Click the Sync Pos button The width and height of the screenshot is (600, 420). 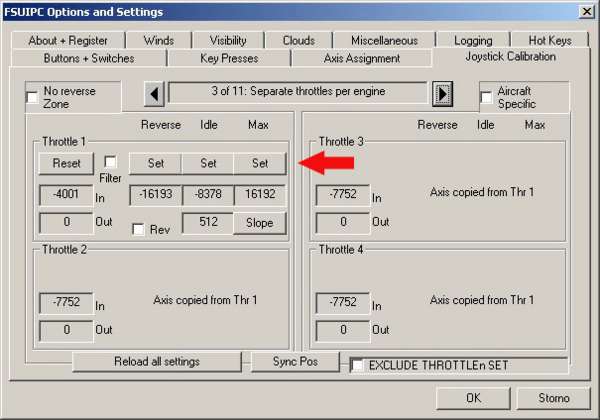tap(295, 361)
